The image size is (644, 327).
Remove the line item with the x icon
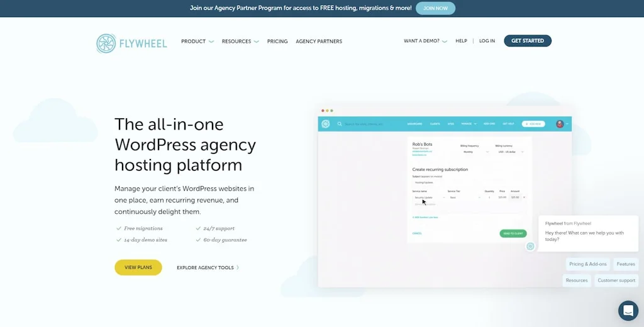click(524, 197)
